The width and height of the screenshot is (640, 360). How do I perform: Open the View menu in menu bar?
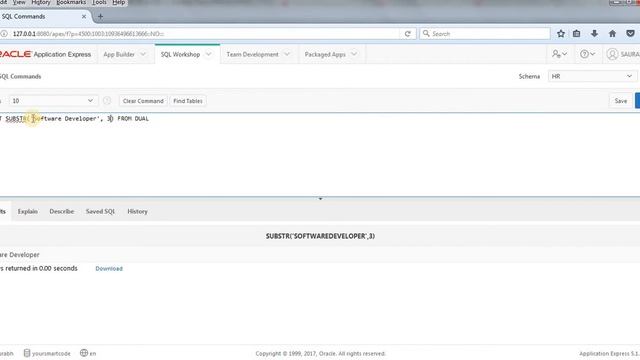point(19,2)
